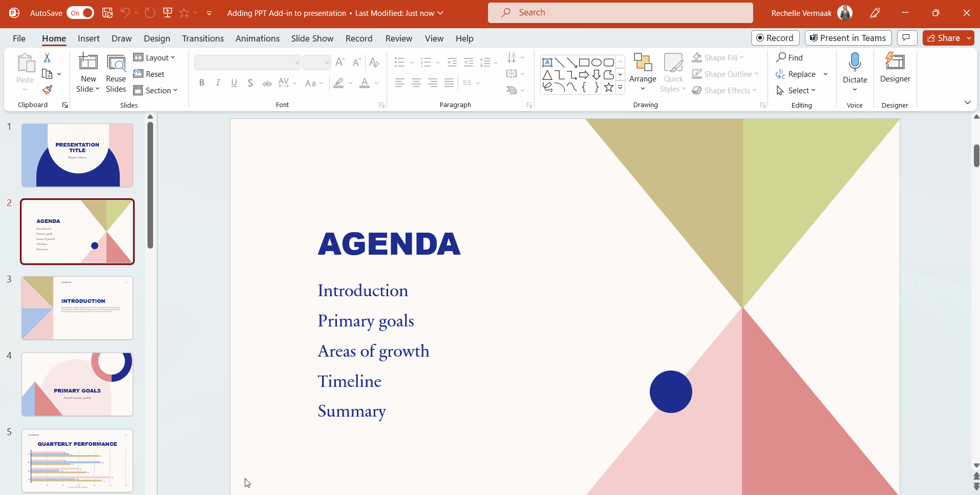Toggle Bold formatting
Viewport: 980px width, 495px height.
tap(202, 83)
